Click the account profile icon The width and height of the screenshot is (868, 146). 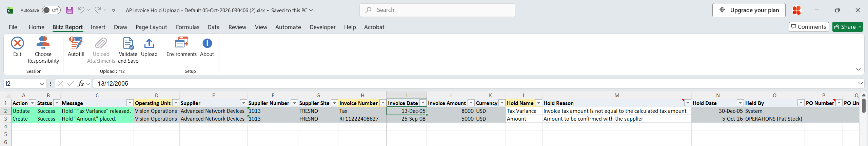797,10
